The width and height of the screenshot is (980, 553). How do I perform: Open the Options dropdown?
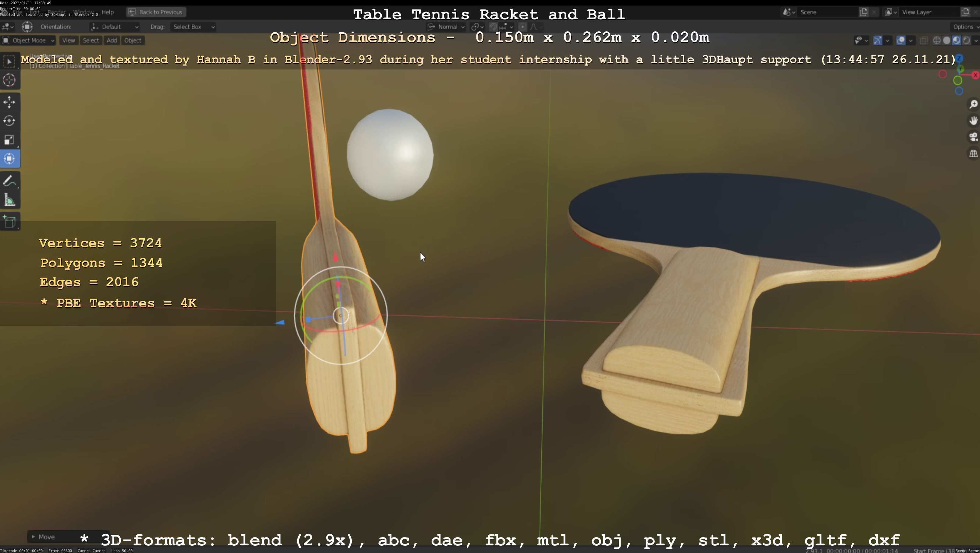coord(965,27)
